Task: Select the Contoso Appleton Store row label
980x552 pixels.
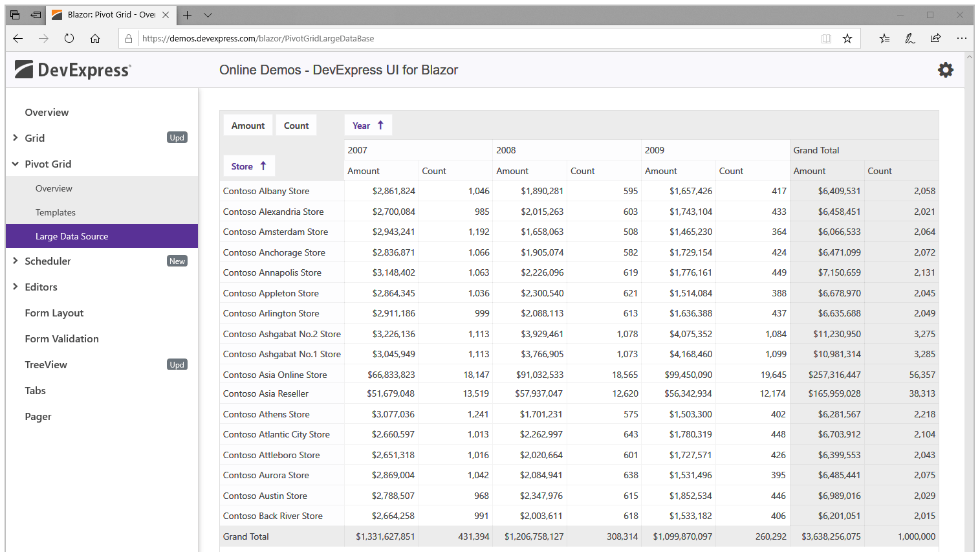Action: (271, 293)
